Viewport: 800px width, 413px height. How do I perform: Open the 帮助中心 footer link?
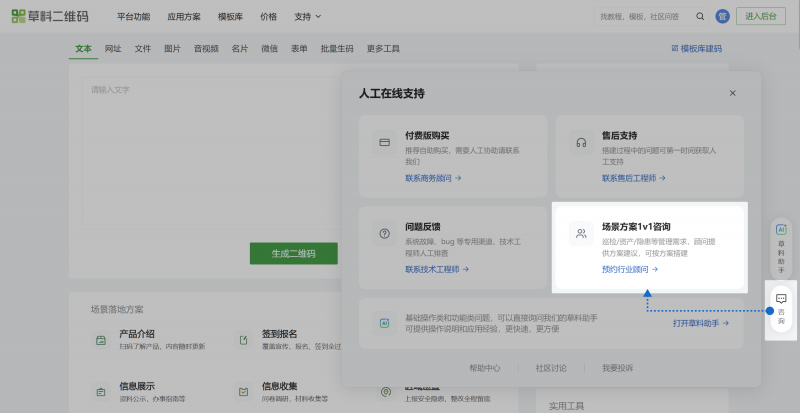pyautogui.click(x=485, y=368)
